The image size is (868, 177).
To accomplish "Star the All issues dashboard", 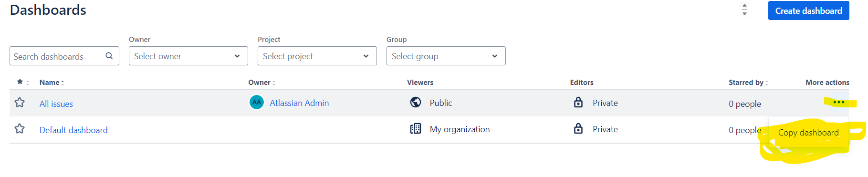I will coord(20,103).
